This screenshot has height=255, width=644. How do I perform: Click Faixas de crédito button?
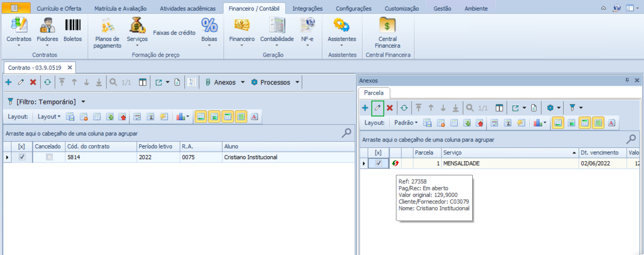pos(174,33)
